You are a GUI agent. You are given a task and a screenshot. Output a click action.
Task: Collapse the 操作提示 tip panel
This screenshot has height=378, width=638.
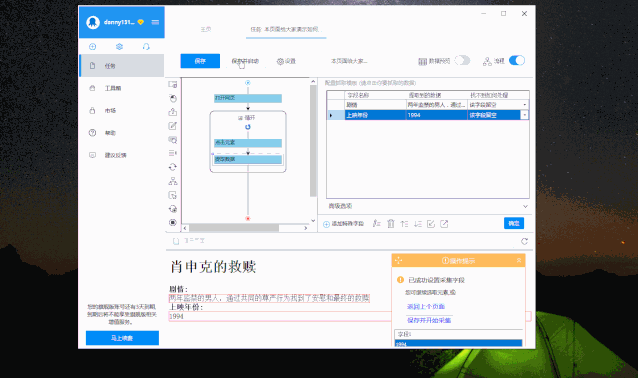(x=519, y=260)
